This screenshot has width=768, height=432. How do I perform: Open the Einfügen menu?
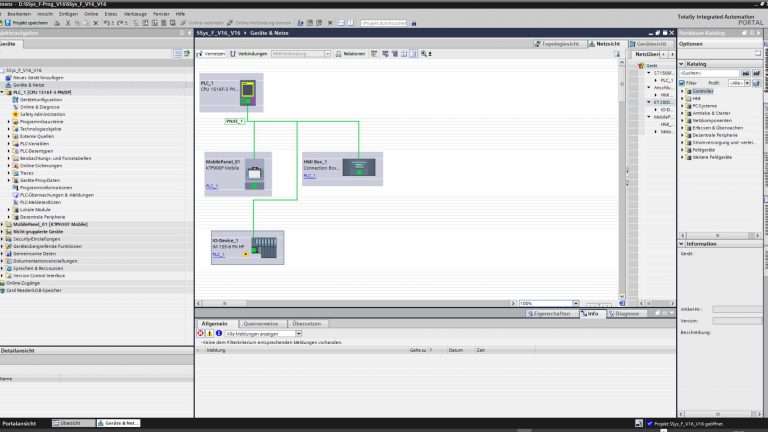pos(69,14)
